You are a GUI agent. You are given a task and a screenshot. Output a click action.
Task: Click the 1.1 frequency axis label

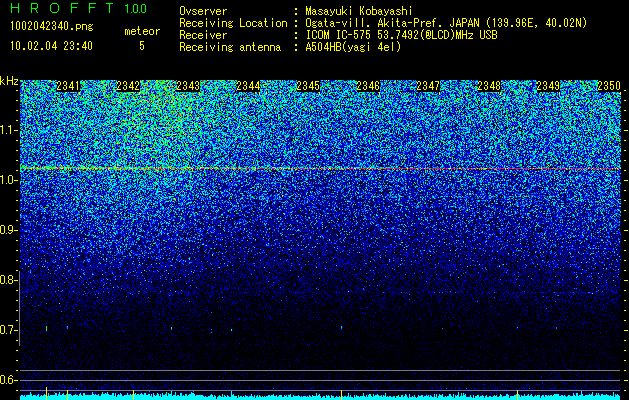[8, 130]
